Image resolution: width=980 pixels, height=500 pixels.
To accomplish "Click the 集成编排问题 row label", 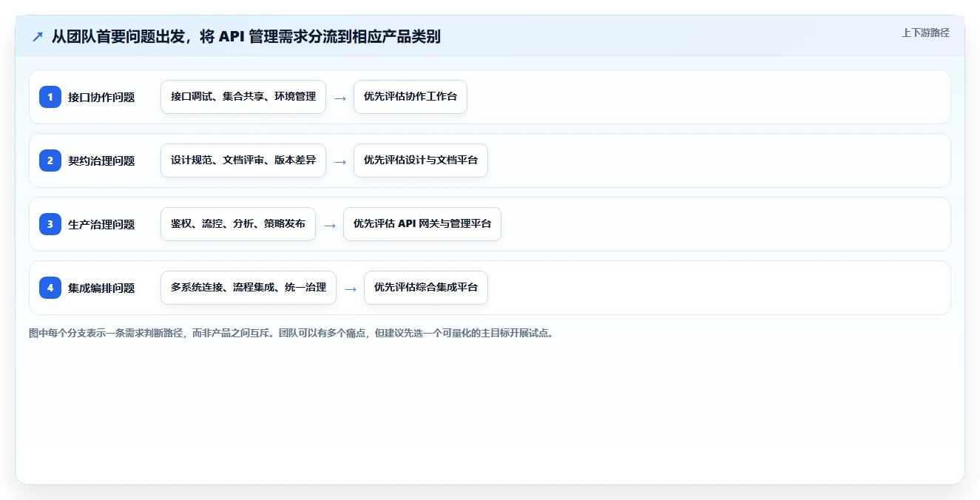I will click(x=101, y=288).
